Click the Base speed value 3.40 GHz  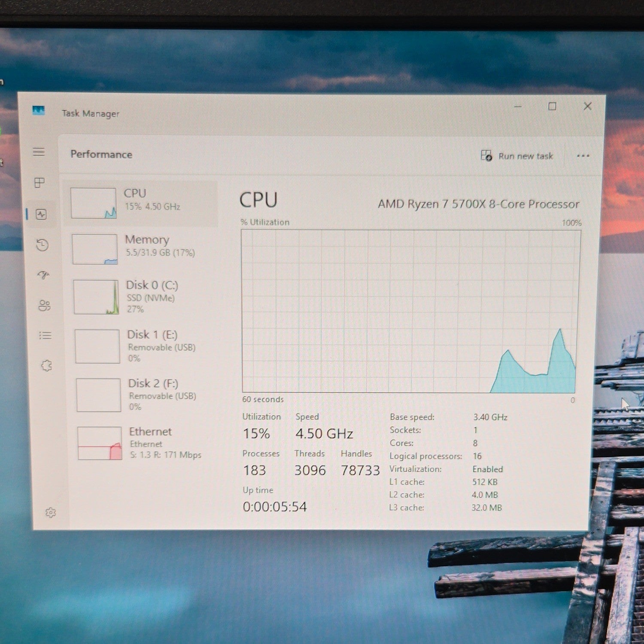(x=490, y=417)
